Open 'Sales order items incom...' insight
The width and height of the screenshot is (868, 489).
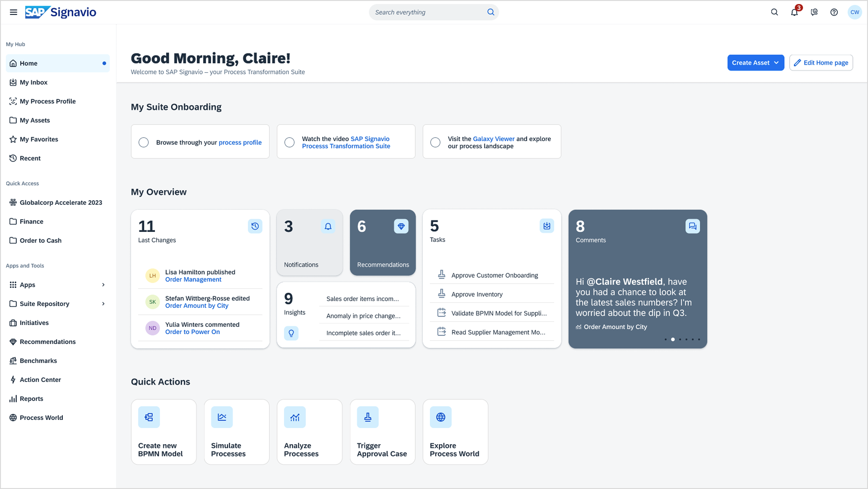coord(364,299)
